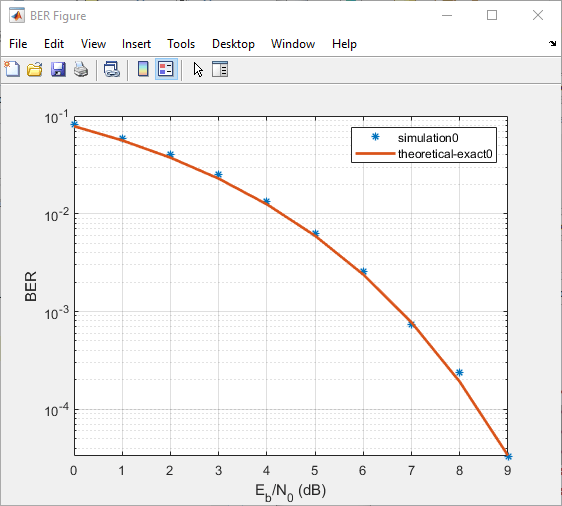
Task: Click the x-axis tick label 9
Action: [x=508, y=470]
